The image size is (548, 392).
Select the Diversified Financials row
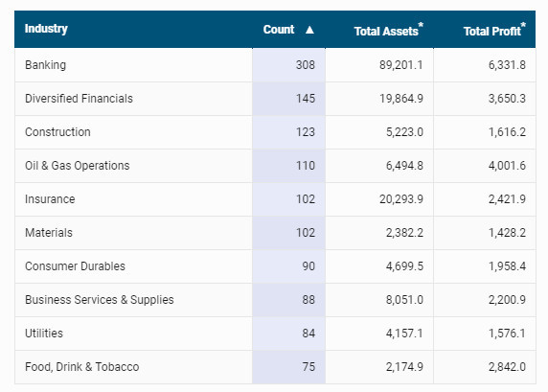click(275, 99)
